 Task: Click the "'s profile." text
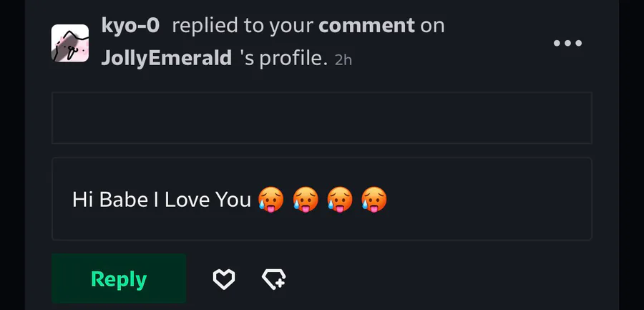point(285,59)
